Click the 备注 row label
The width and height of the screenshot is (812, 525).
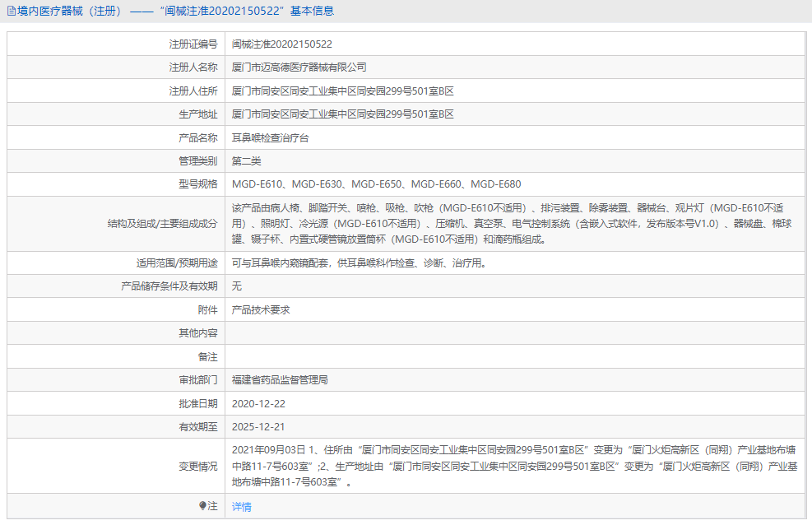tap(207, 357)
